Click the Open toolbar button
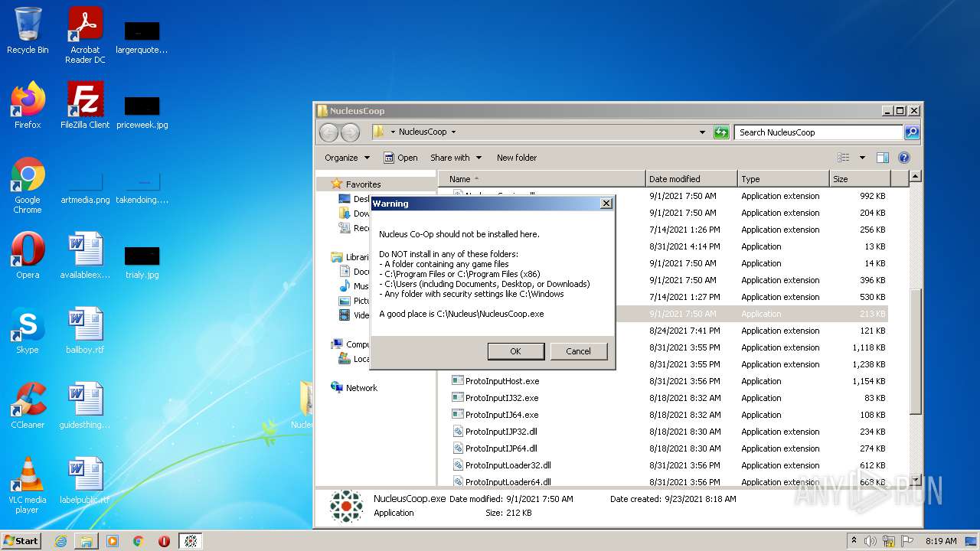This screenshot has height=551, width=980. click(400, 158)
